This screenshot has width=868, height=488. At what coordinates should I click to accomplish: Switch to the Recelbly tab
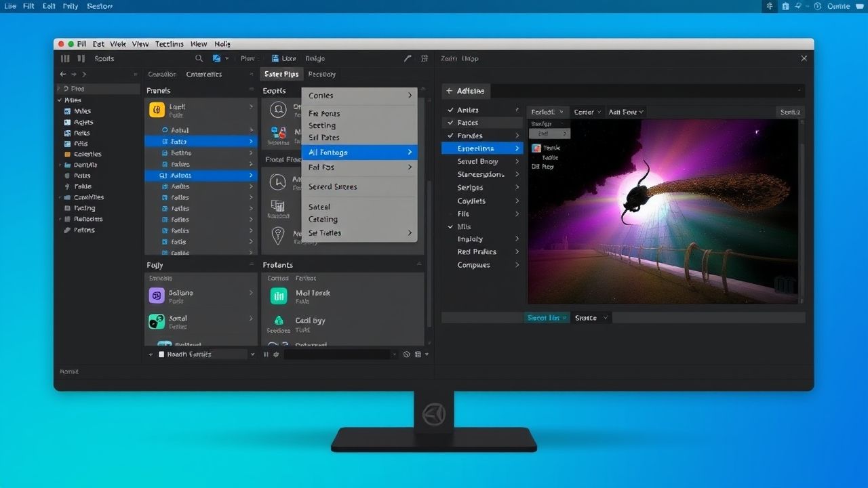point(322,75)
